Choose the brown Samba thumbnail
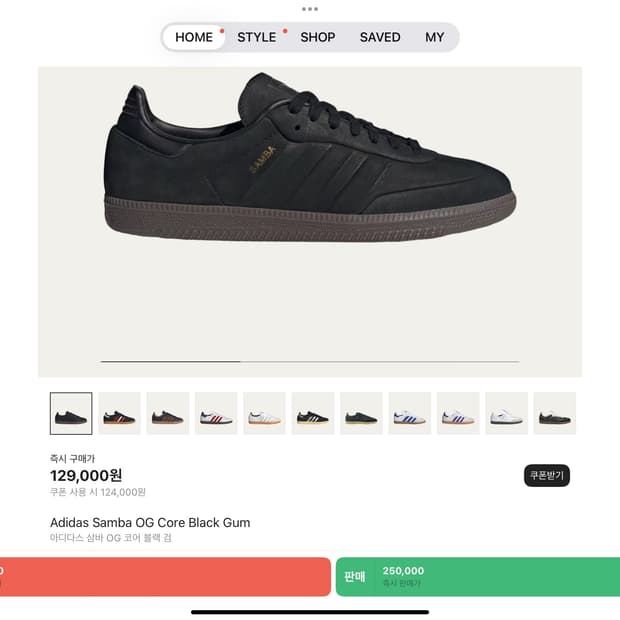This screenshot has width=620, height=620. coord(168,413)
